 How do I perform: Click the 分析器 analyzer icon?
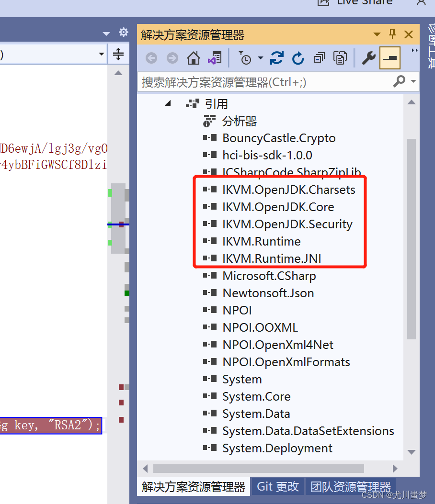coord(209,121)
